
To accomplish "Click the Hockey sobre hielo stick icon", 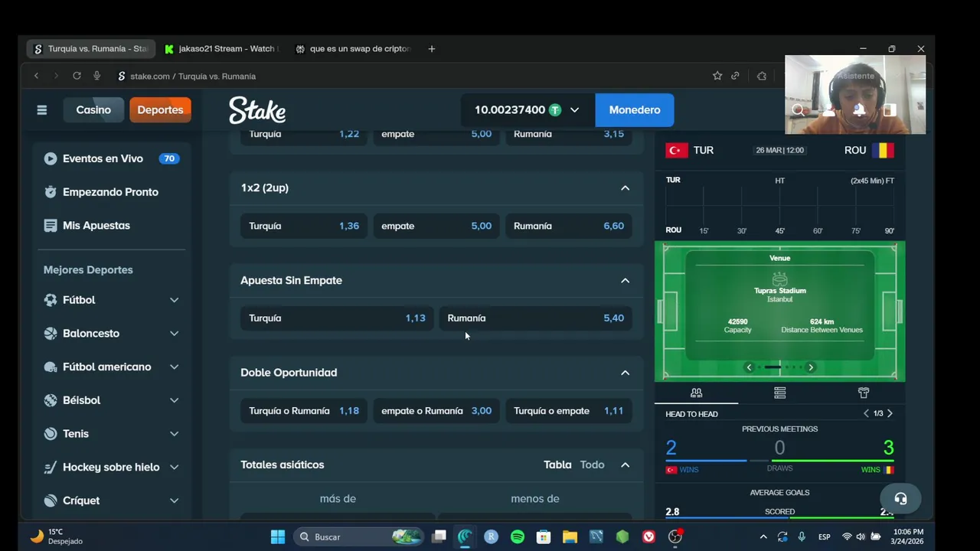I will point(51,467).
